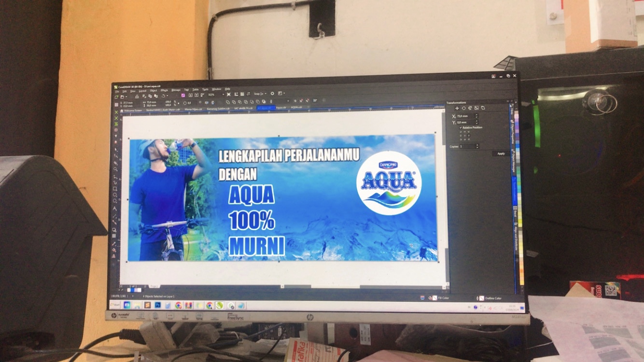
Task: Open the Bitmaps menu
Action: 176,90
